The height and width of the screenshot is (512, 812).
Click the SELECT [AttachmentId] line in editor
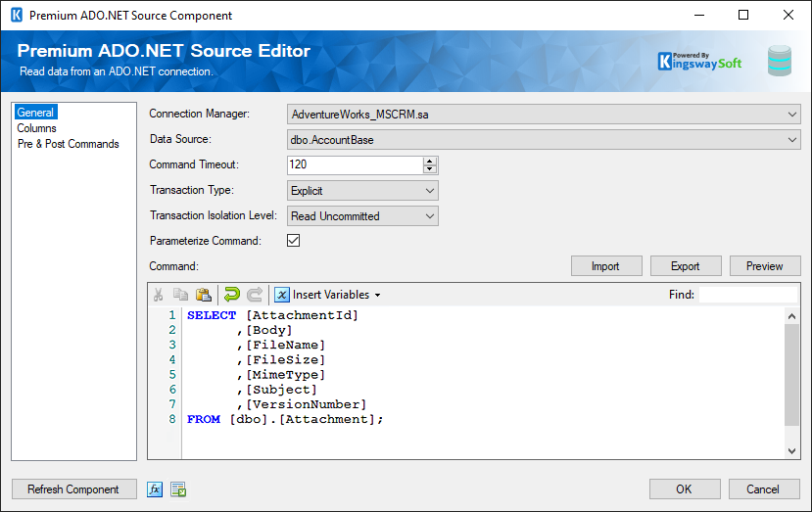pos(272,315)
